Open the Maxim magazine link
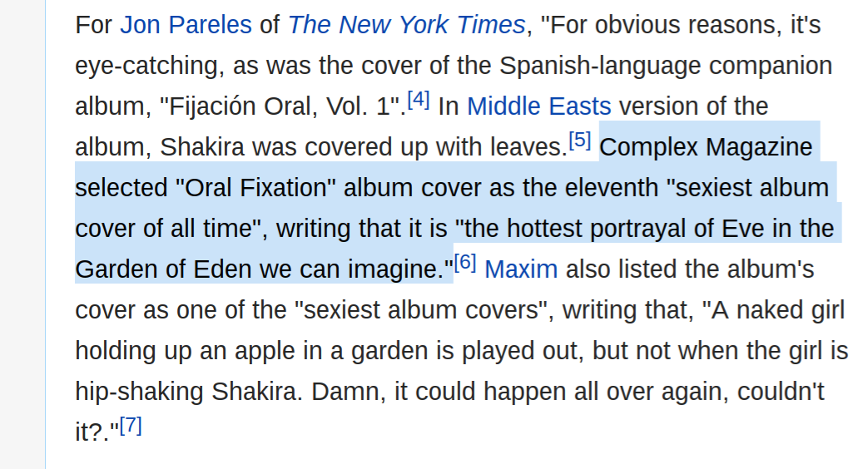The image size is (868, 469). pos(521,269)
